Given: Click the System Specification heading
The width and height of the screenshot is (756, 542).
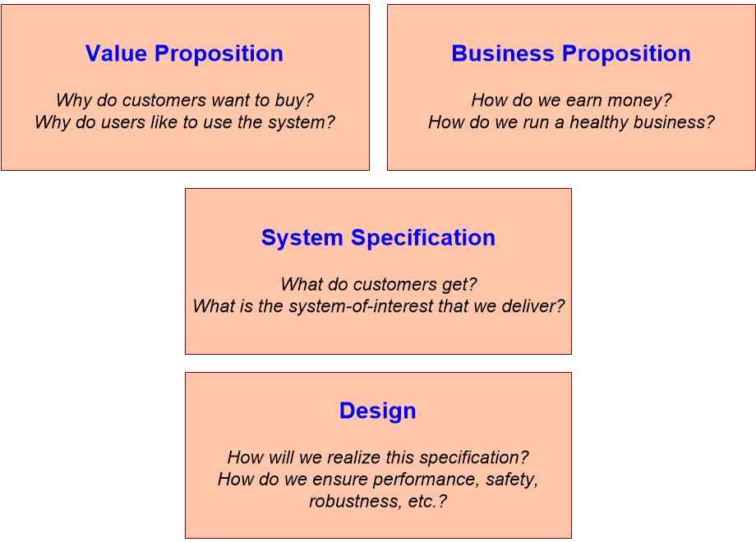Looking at the screenshot, I should tap(378, 238).
